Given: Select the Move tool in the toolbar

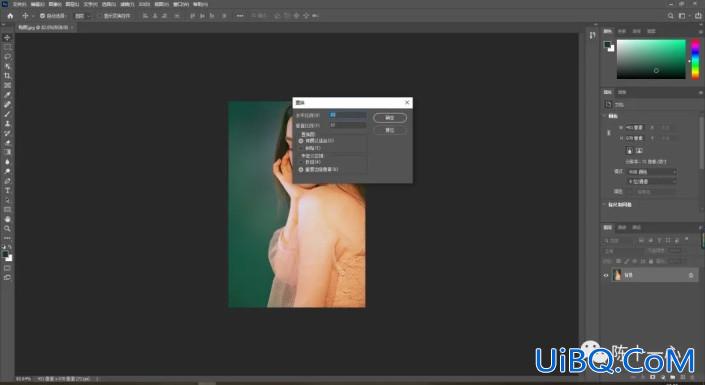Looking at the screenshot, I should (7, 37).
